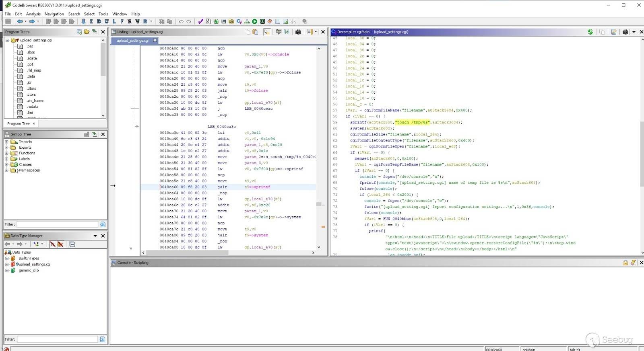
Task: Collapse the upload_settings.cgi program tree root
Action: pyautogui.click(x=7, y=40)
